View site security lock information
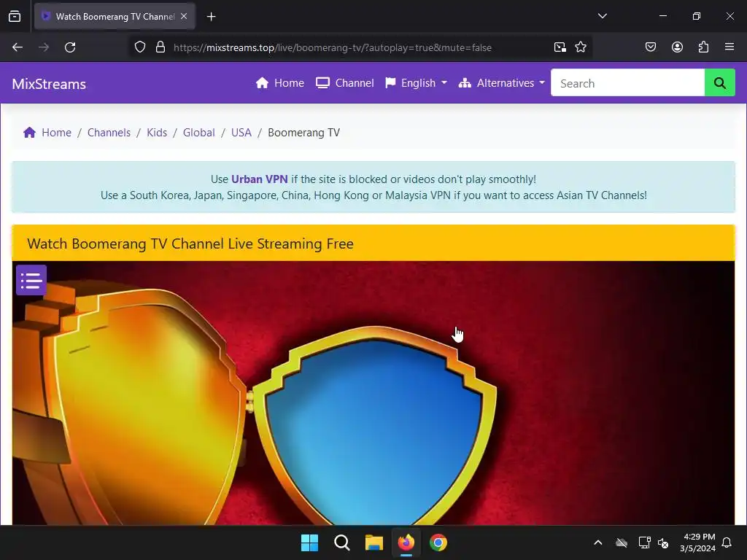This screenshot has width=747, height=560. [x=160, y=47]
